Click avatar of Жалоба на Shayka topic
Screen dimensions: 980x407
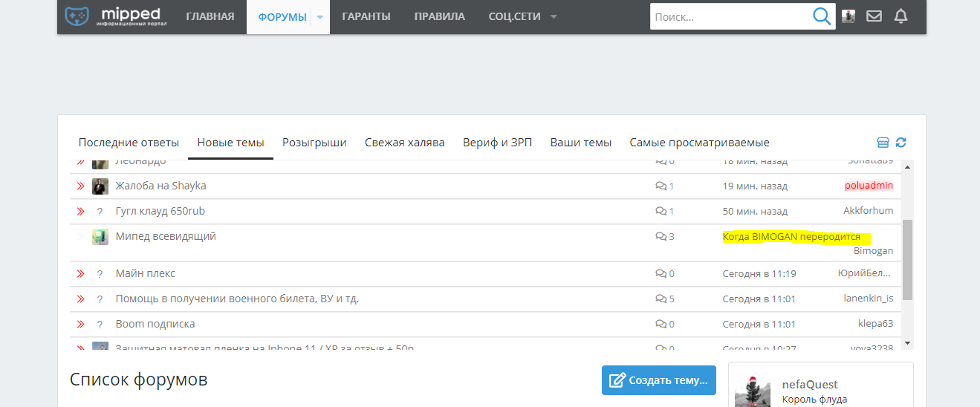(x=100, y=186)
